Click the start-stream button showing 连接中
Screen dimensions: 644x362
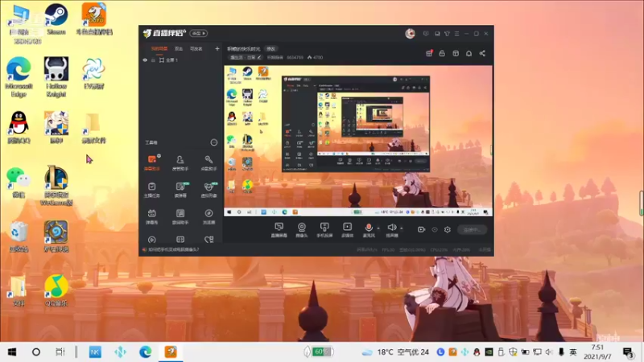473,230
